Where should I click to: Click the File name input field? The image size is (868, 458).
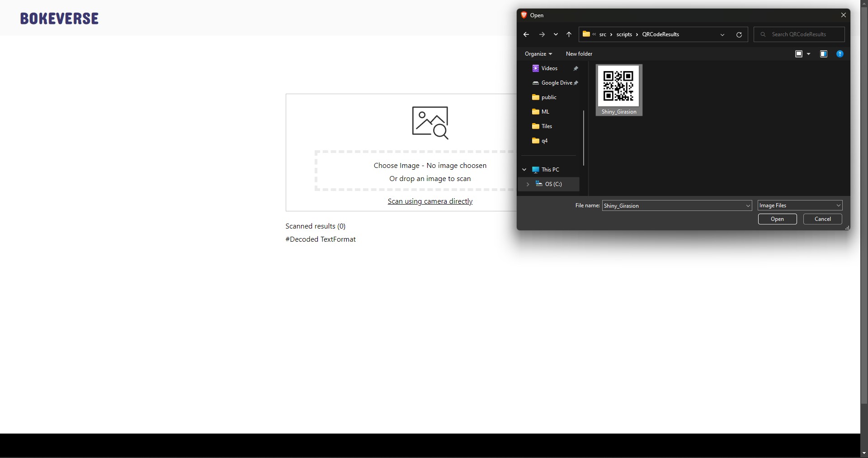pyautogui.click(x=673, y=205)
